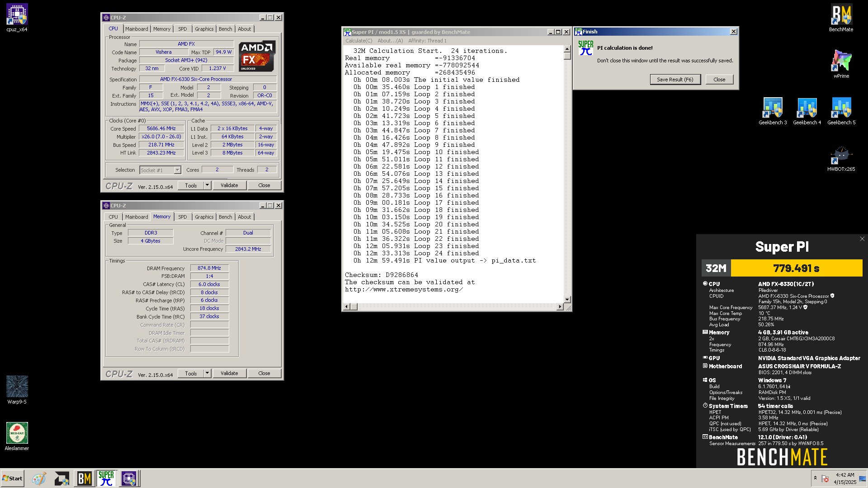
Task: Open the BenchMate desktop shortcut
Action: click(841, 18)
